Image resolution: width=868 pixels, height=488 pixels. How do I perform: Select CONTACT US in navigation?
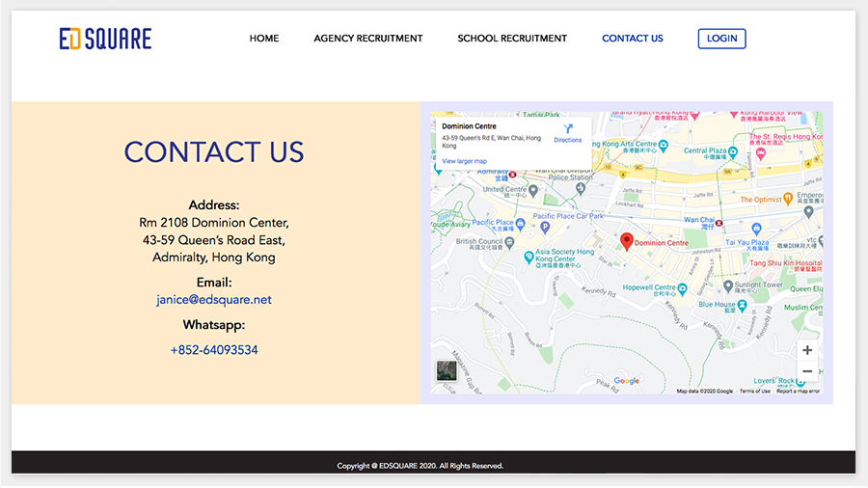pos(632,39)
